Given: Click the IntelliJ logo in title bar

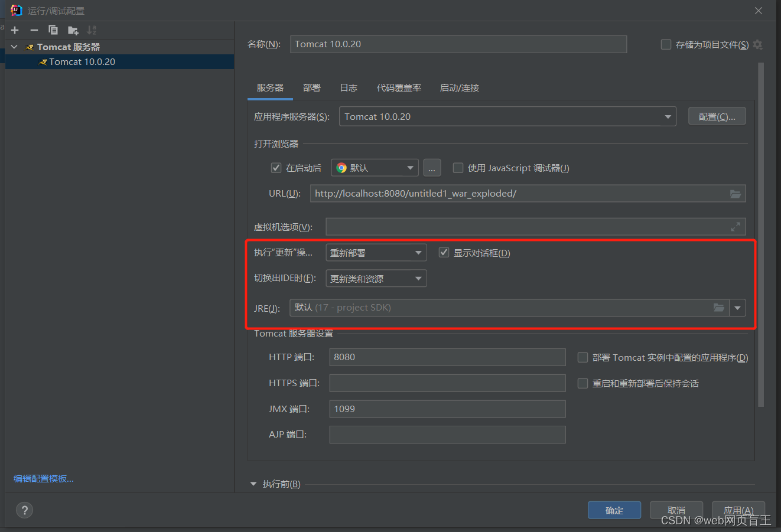Looking at the screenshot, I should click(16, 11).
